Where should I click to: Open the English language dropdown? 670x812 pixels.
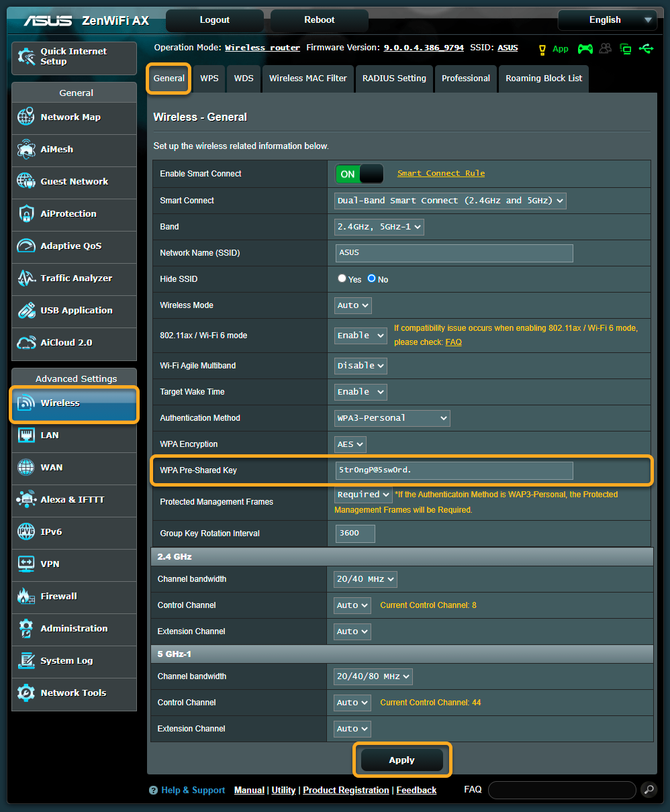(x=607, y=20)
